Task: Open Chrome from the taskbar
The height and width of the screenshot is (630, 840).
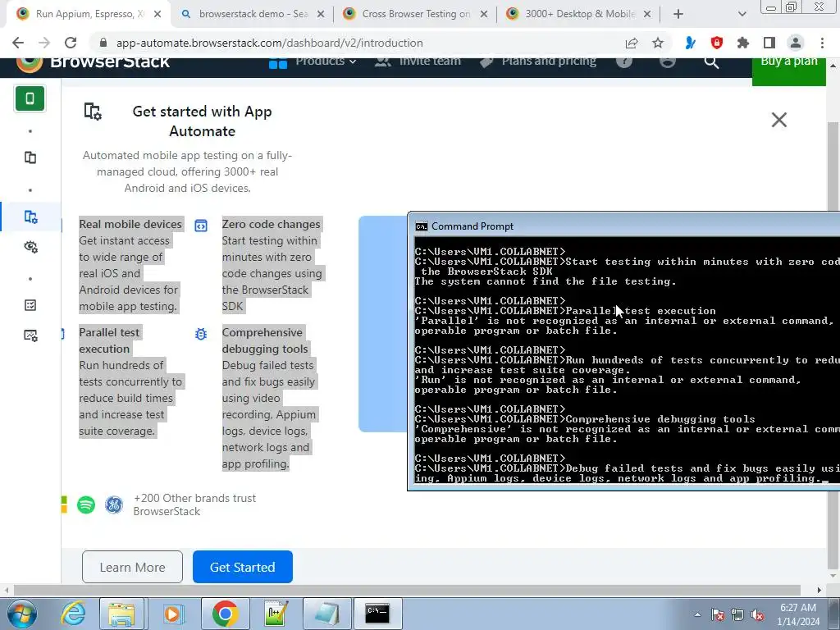Action: (x=225, y=614)
